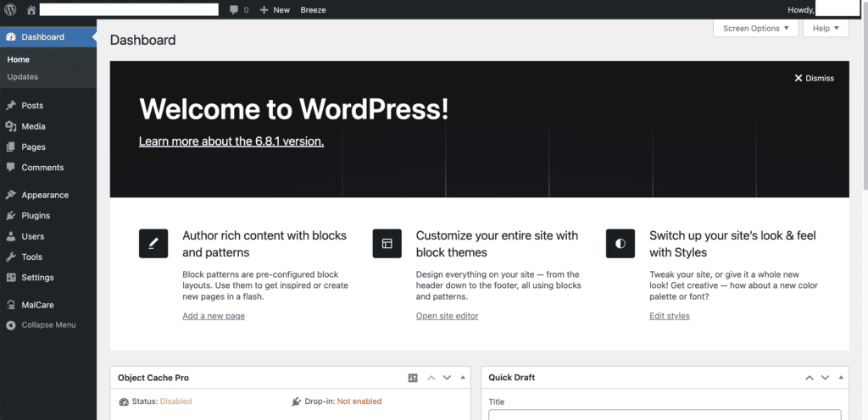Click New in the admin bar
Screen dimensions: 868x420
[281, 10]
